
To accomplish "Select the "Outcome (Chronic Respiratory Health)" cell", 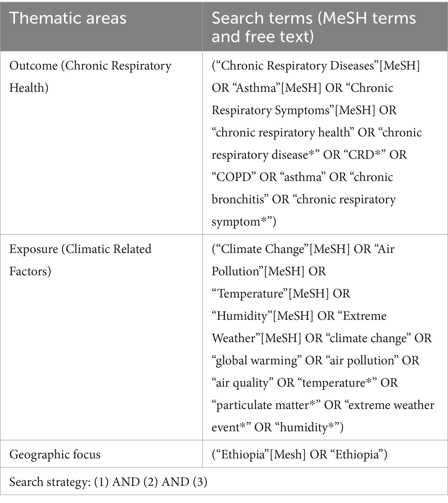I will coord(90,77).
